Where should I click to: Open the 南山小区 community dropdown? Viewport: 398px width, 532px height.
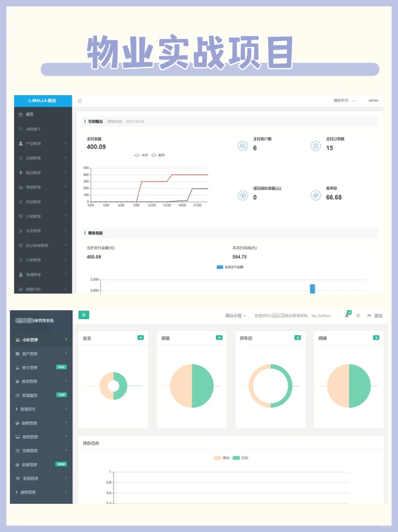[x=235, y=316]
